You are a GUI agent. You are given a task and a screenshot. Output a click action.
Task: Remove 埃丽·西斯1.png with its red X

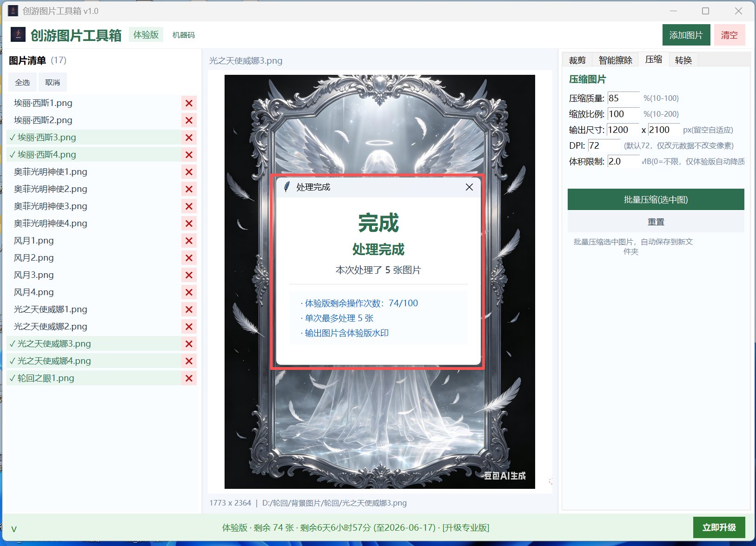[189, 103]
